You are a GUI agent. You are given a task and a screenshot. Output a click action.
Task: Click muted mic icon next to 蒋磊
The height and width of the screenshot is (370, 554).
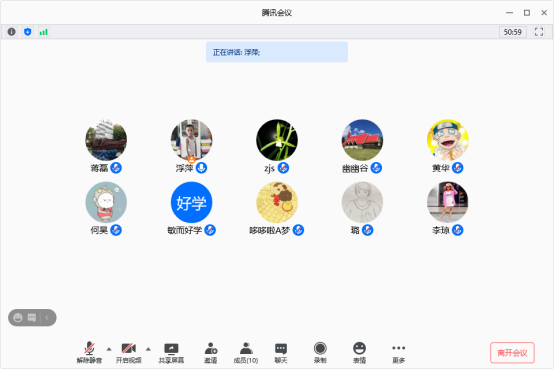(116, 168)
